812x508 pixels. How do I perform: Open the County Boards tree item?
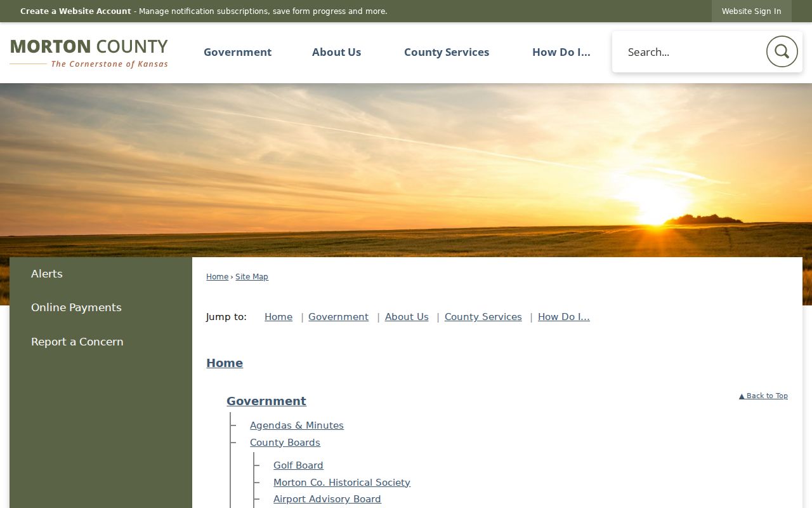[x=285, y=443]
